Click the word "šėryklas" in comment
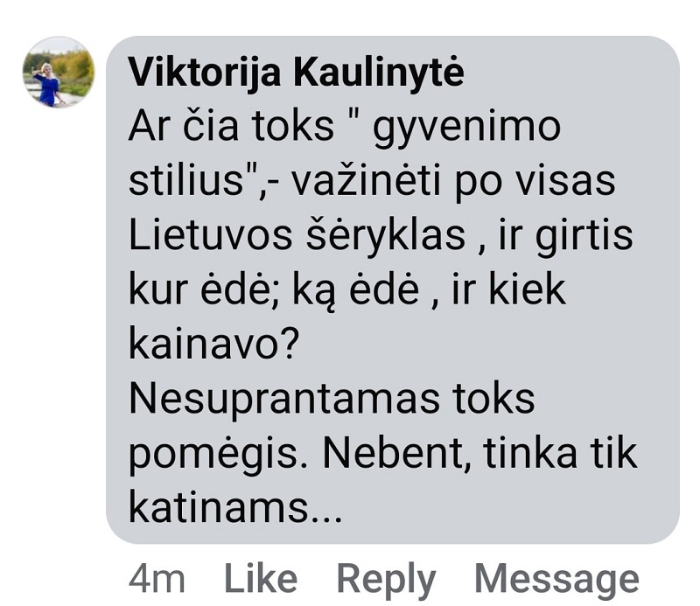 386,235
